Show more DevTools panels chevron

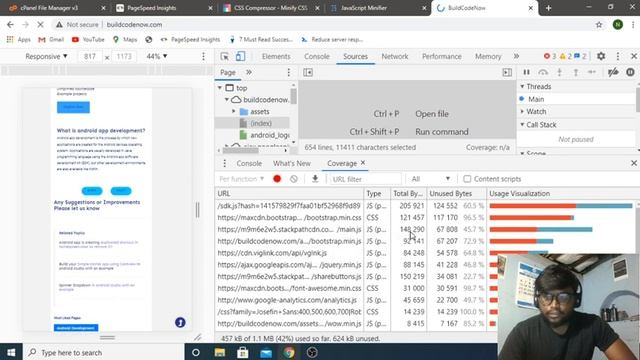click(x=516, y=56)
